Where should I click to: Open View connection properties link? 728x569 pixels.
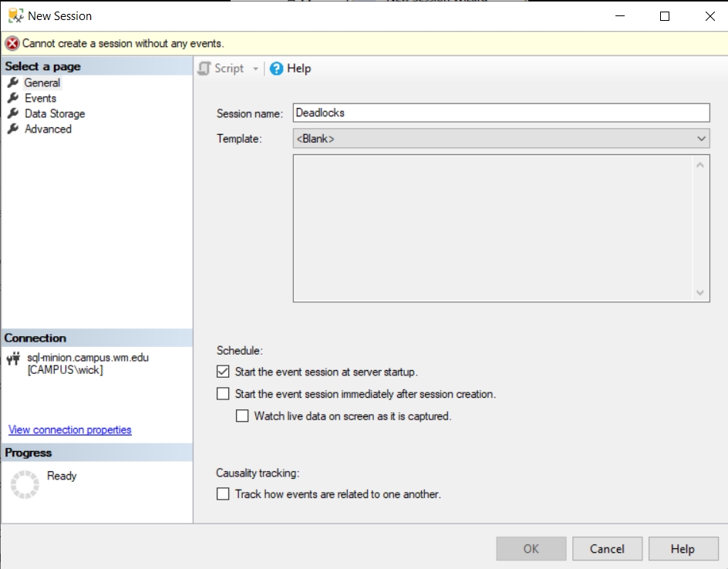point(70,429)
